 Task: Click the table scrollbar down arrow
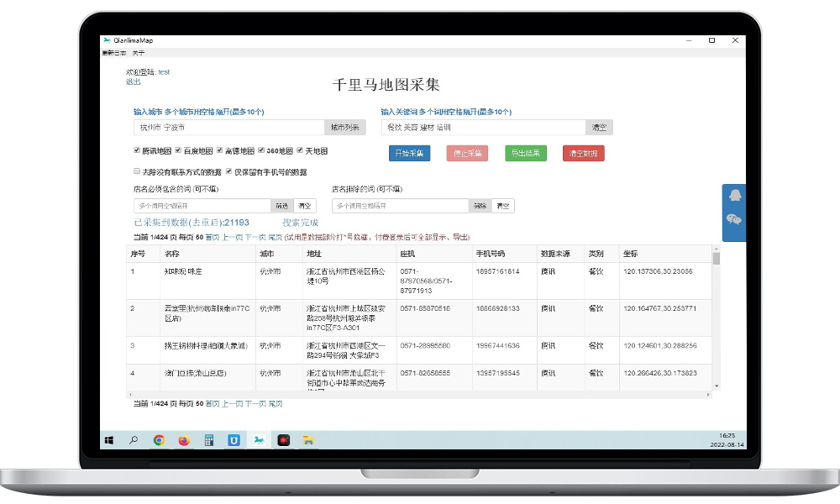[717, 386]
